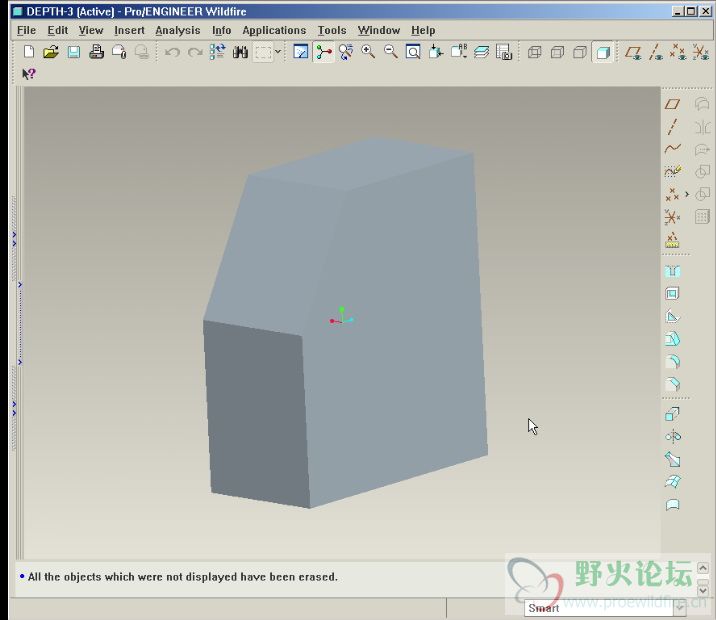Select the Datum Point tool

coord(672,194)
